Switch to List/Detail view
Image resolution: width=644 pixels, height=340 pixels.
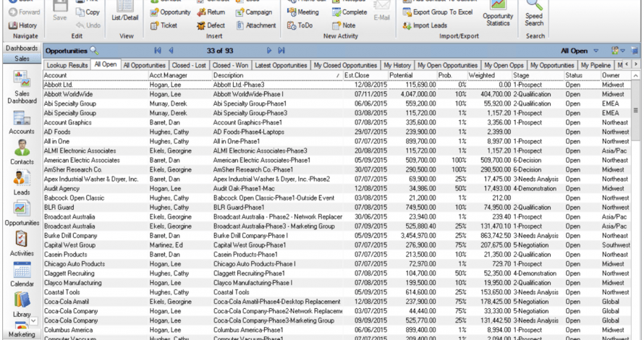tap(125, 11)
